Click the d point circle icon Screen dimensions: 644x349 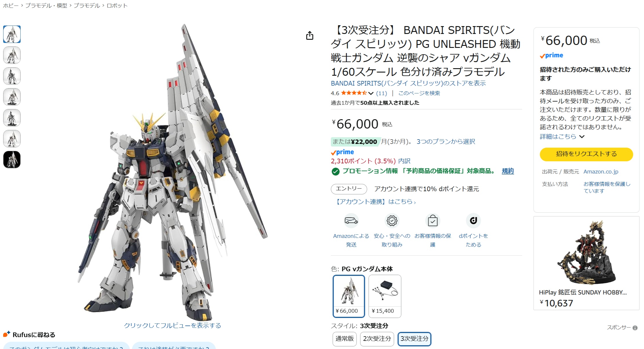point(473,221)
